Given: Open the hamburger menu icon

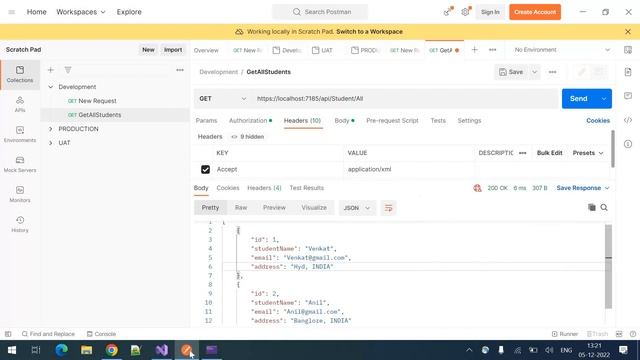Looking at the screenshot, I should 12,12.
